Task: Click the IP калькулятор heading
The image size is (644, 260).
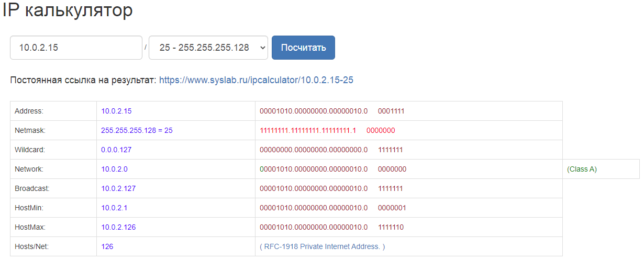Action: 68,10
